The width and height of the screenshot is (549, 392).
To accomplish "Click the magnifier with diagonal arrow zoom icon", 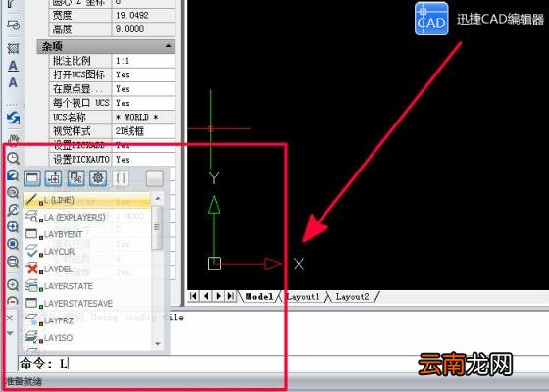I will pyautogui.click(x=13, y=210).
